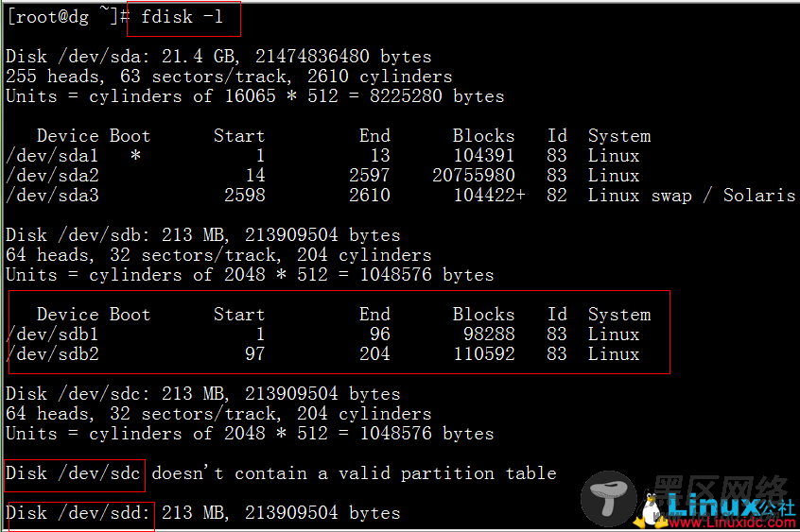The width and height of the screenshot is (800, 532).
Task: Select the /dev/sda3 device entry
Action: pos(52,196)
